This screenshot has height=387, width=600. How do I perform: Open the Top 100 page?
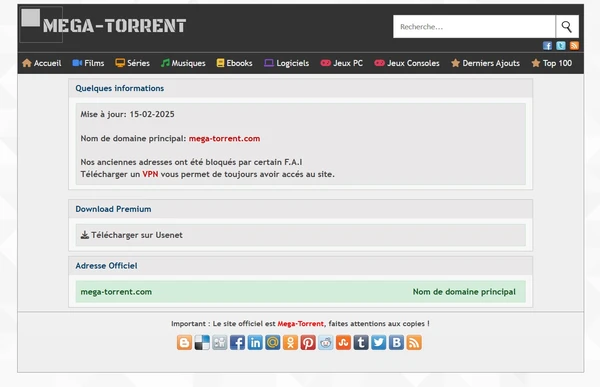click(552, 63)
